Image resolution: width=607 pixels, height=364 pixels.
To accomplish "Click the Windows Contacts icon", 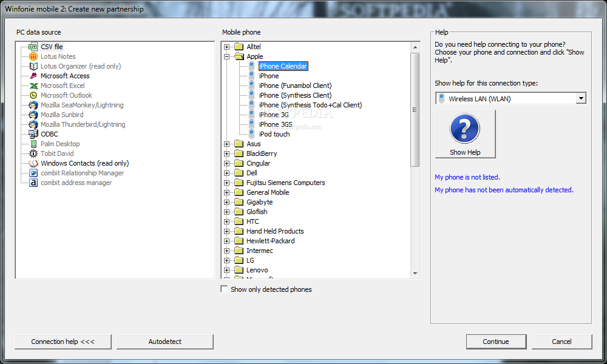I will (33, 163).
